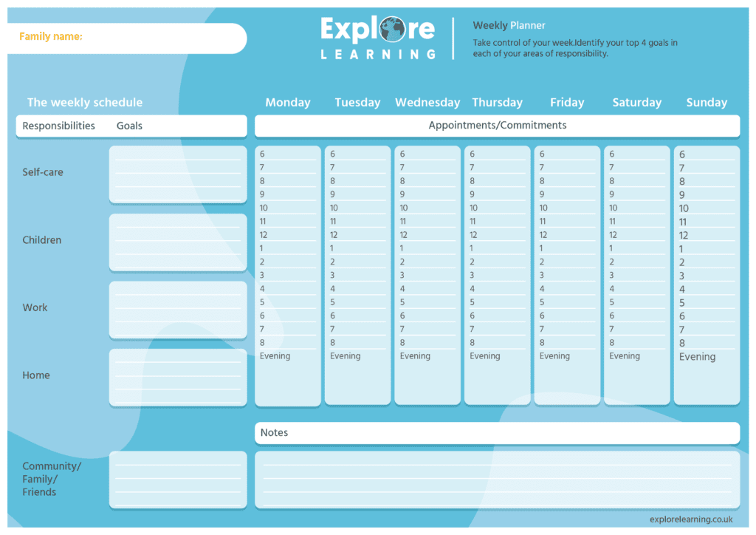Click the Children goals box
The height and width of the screenshot is (535, 756).
[x=178, y=242]
